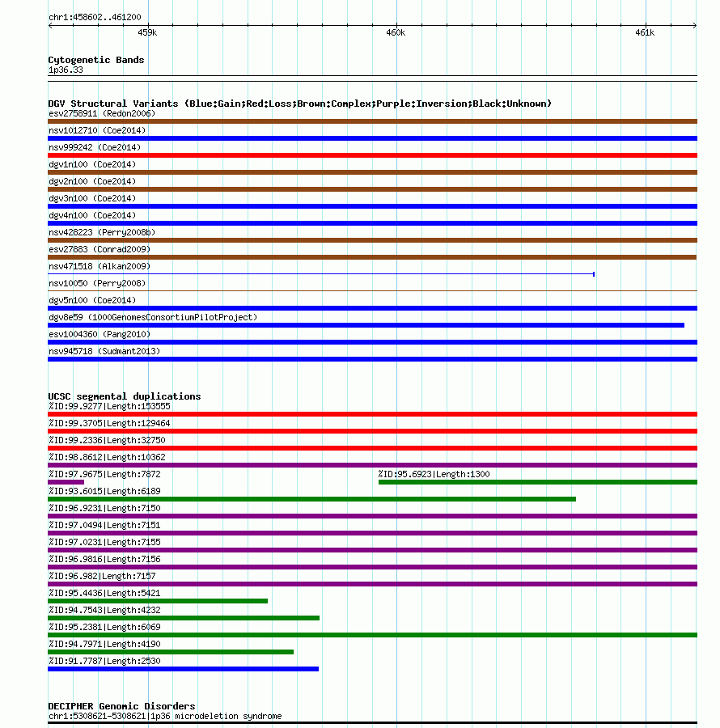Click the blue bar under dgv8e59

[366, 325]
